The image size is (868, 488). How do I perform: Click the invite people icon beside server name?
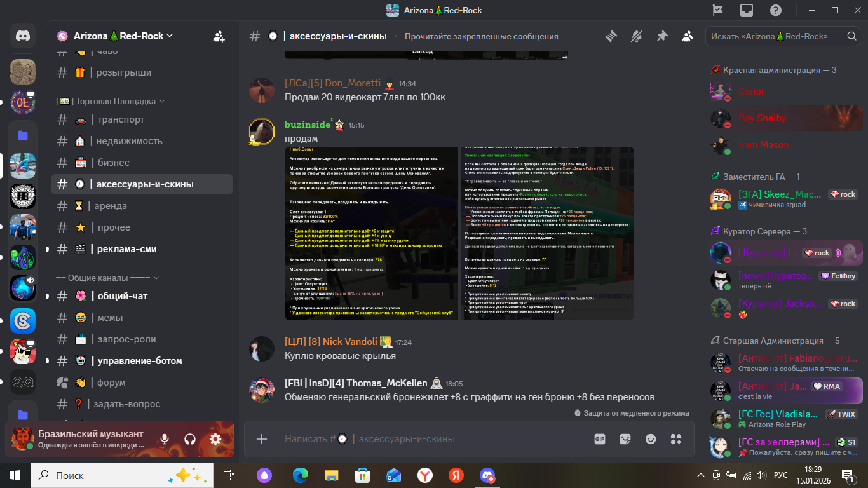(219, 36)
